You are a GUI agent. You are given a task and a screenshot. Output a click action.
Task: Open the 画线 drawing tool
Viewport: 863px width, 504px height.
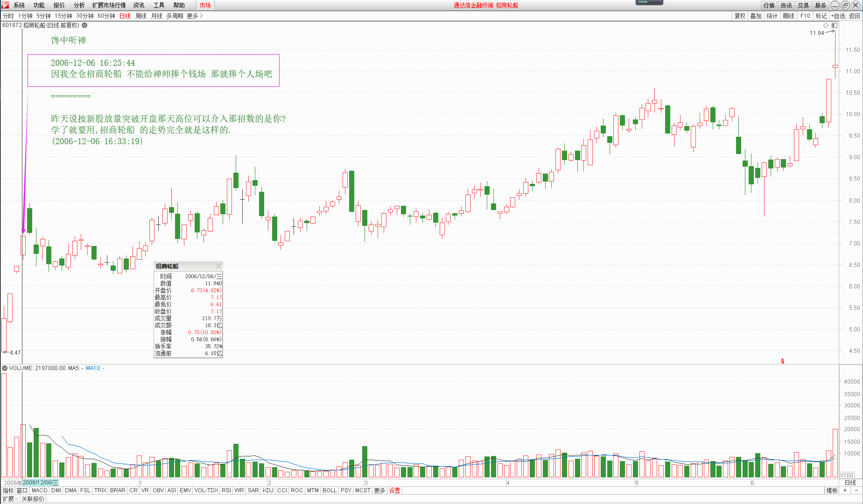point(788,15)
